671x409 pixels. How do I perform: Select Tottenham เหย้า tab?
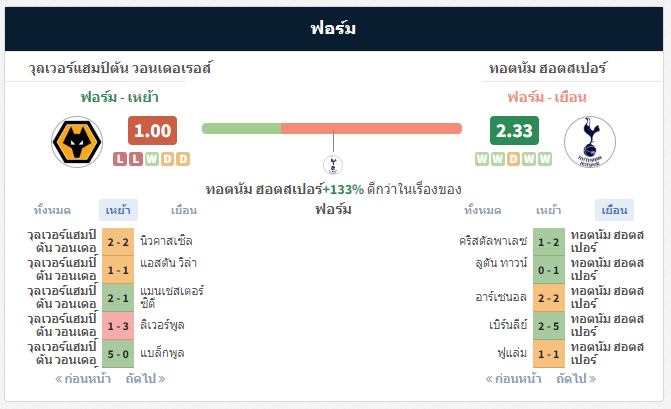[x=549, y=210]
